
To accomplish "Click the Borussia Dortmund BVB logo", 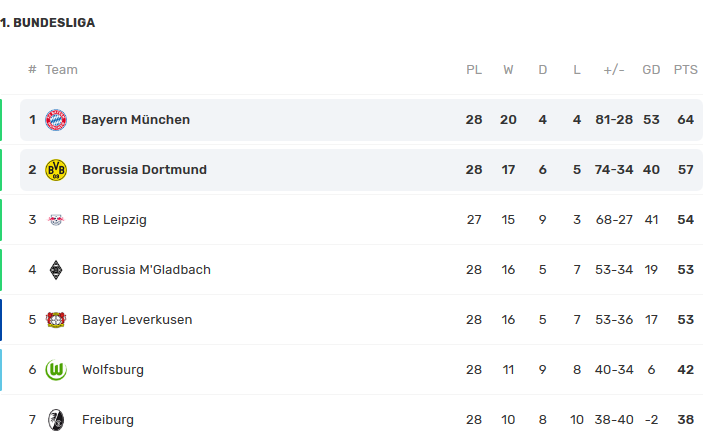I will click(x=56, y=170).
